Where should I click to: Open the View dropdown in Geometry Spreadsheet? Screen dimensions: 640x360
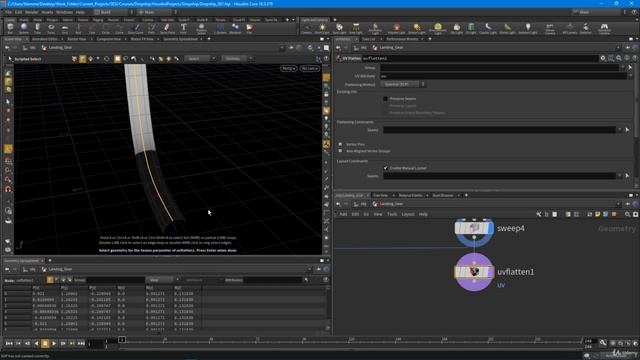pos(162,280)
